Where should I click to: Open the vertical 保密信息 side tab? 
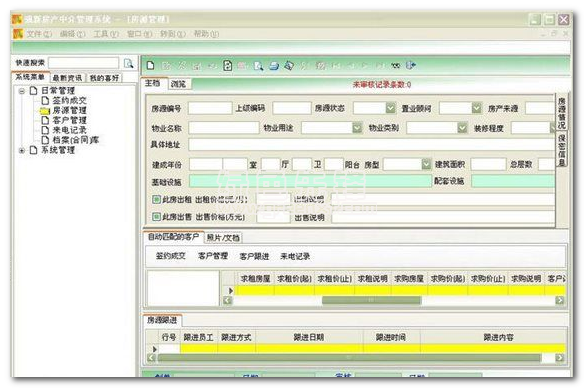click(x=562, y=150)
